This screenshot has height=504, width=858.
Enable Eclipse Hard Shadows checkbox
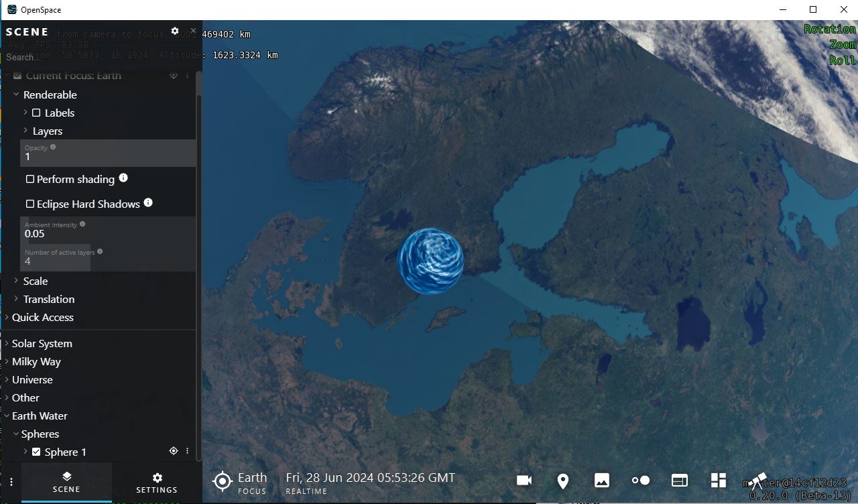(30, 204)
